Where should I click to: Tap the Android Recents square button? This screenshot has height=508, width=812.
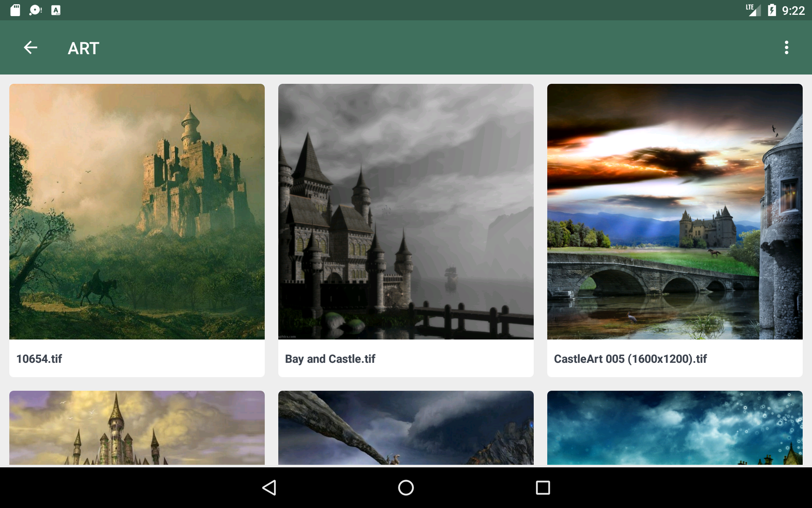[x=543, y=488]
